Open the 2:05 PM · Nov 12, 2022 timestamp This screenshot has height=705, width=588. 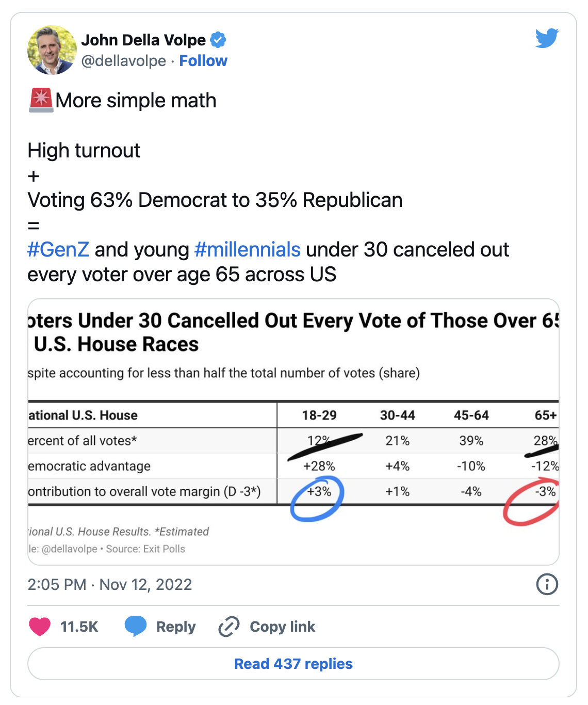click(x=110, y=584)
